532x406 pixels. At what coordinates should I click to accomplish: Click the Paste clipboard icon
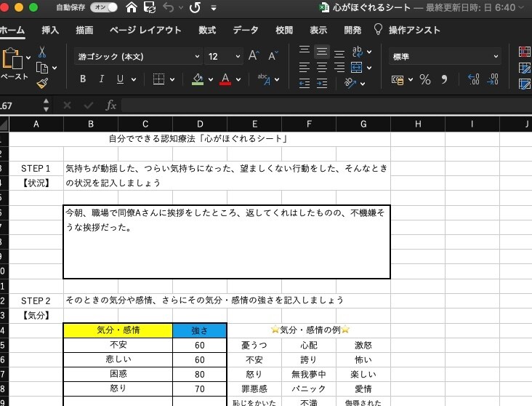(12, 58)
